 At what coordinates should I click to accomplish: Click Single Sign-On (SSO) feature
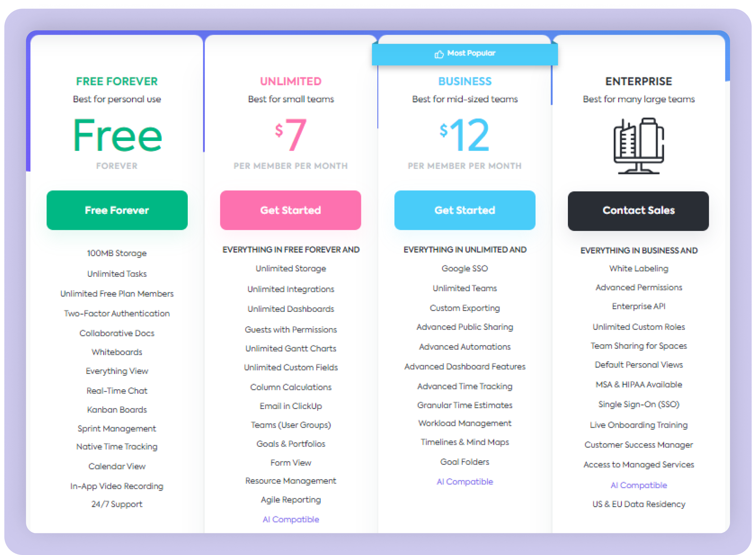(639, 405)
